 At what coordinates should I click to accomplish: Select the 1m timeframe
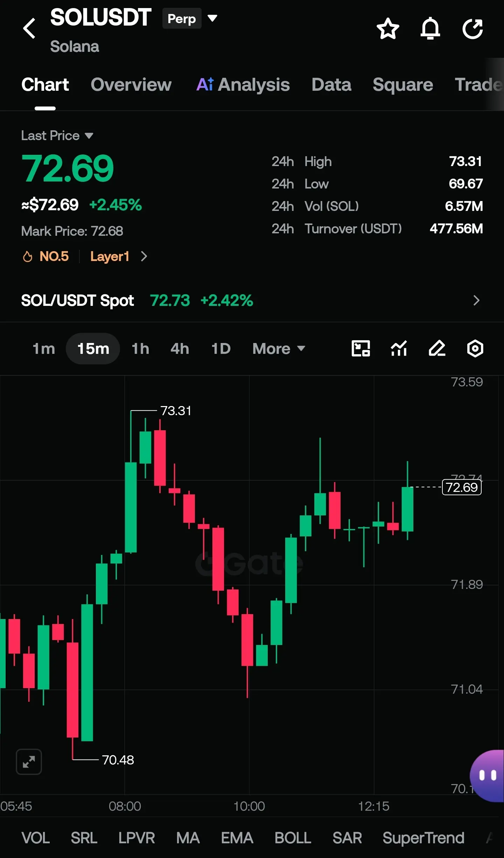pyautogui.click(x=44, y=349)
